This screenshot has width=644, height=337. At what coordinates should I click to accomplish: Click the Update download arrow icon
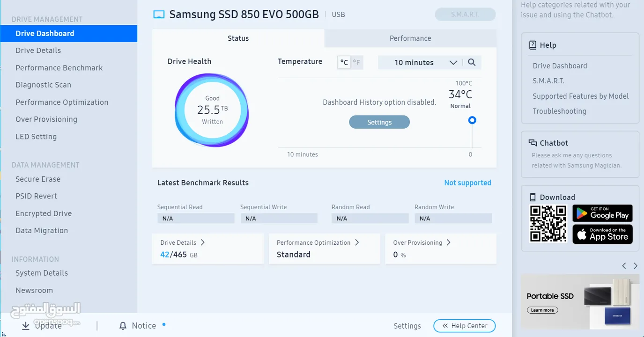[x=26, y=325]
